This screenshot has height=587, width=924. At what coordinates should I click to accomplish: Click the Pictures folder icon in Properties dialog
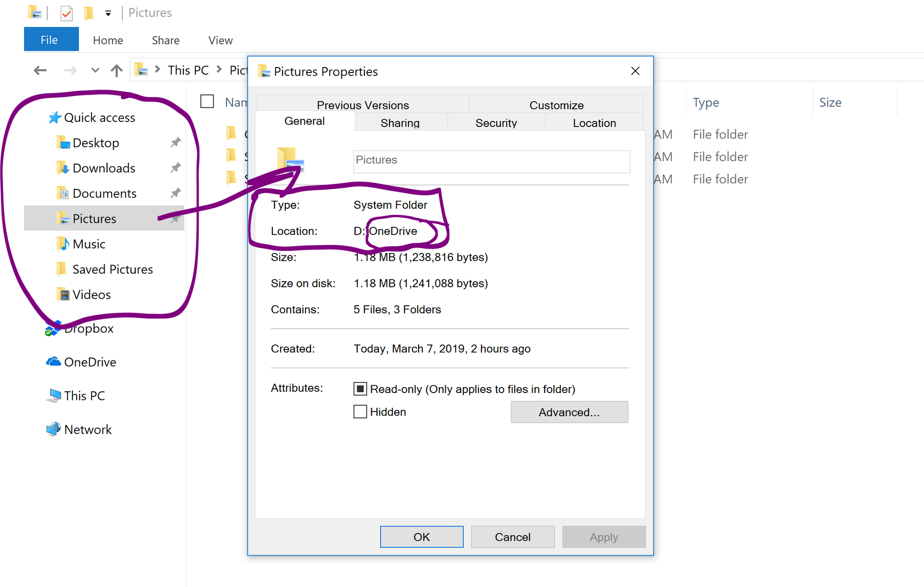coord(290,160)
